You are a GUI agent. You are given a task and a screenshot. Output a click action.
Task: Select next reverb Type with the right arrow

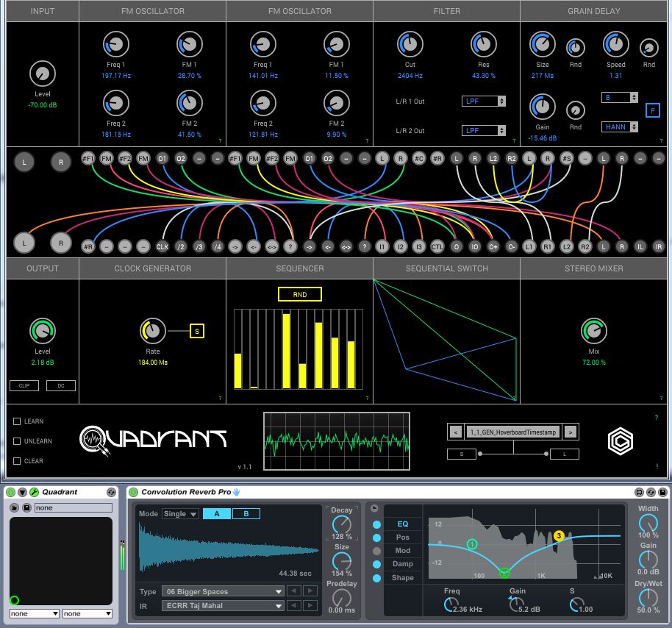[x=310, y=591]
